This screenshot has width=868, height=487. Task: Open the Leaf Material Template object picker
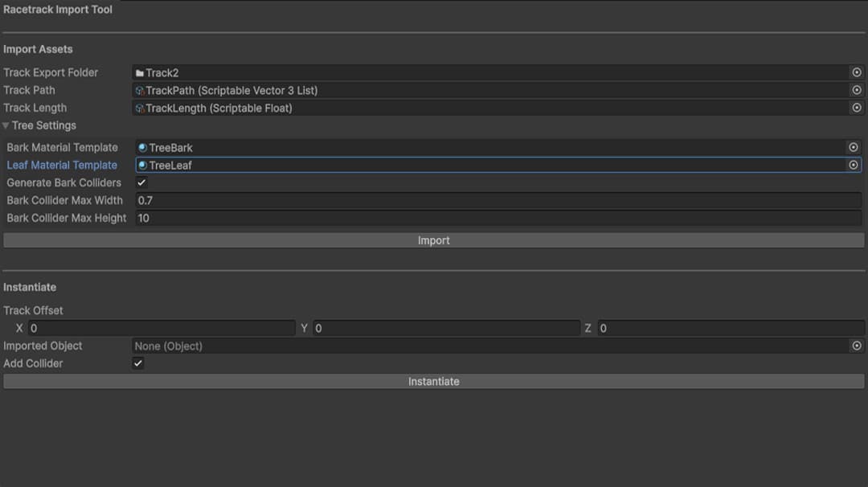[x=854, y=165]
